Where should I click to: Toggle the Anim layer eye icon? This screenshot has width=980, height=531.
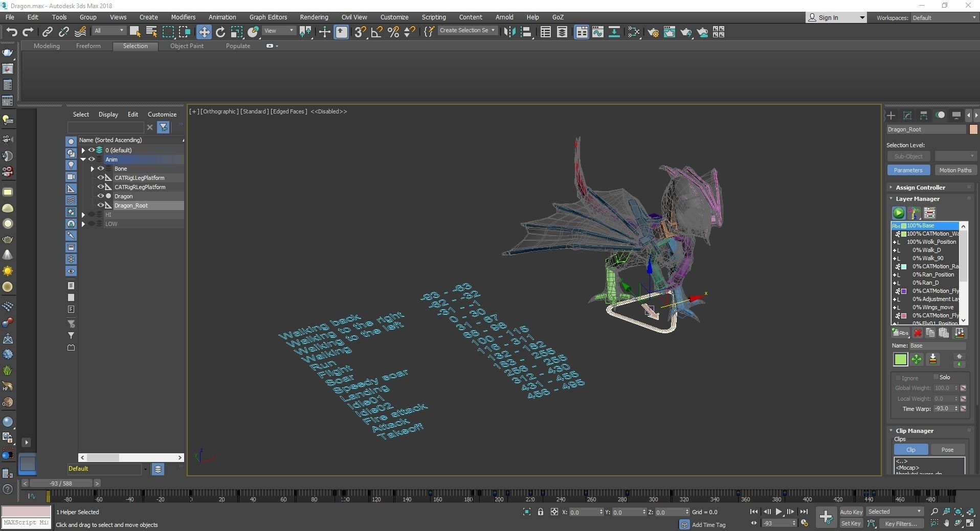point(92,159)
